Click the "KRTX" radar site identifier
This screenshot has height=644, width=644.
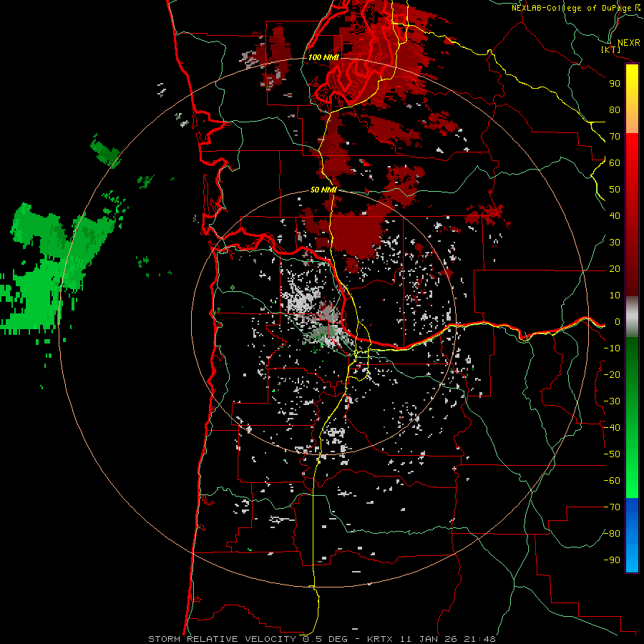coord(379,639)
